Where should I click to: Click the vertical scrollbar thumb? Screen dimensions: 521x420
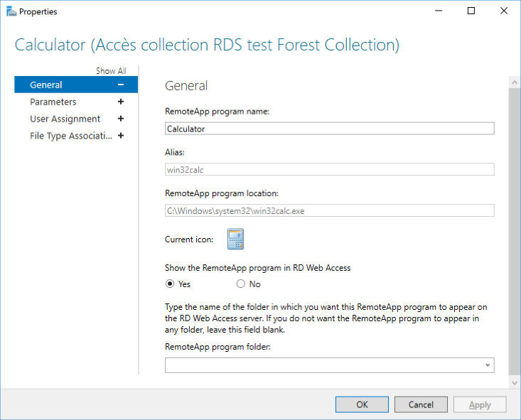pyautogui.click(x=515, y=231)
